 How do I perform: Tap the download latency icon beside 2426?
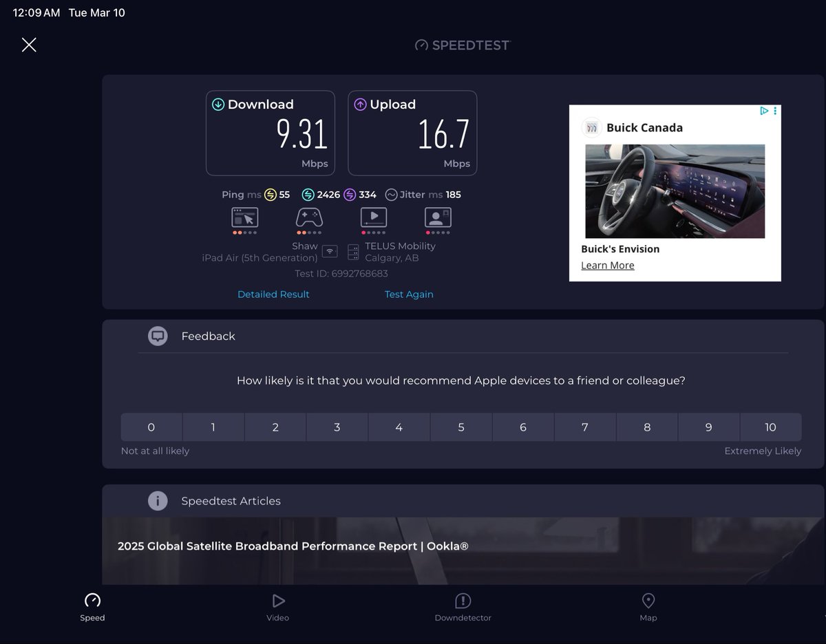point(308,195)
